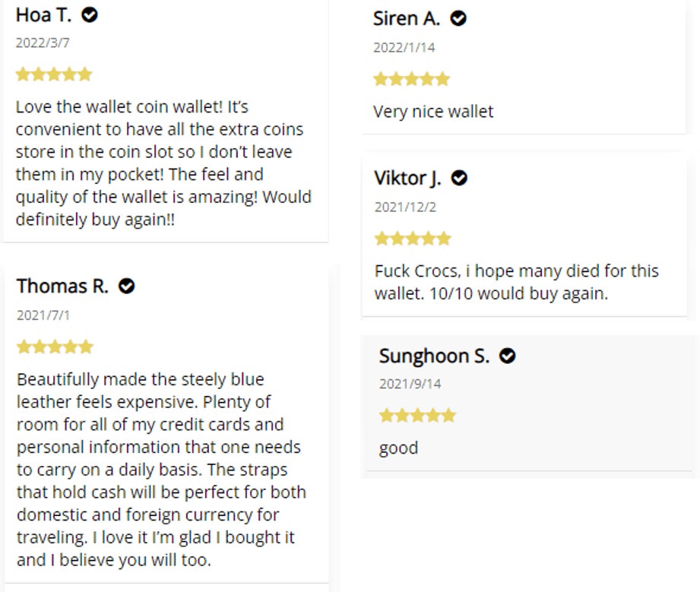The width and height of the screenshot is (700, 592).
Task: Click the verified checkmark next to Siren A.
Action: [458, 18]
